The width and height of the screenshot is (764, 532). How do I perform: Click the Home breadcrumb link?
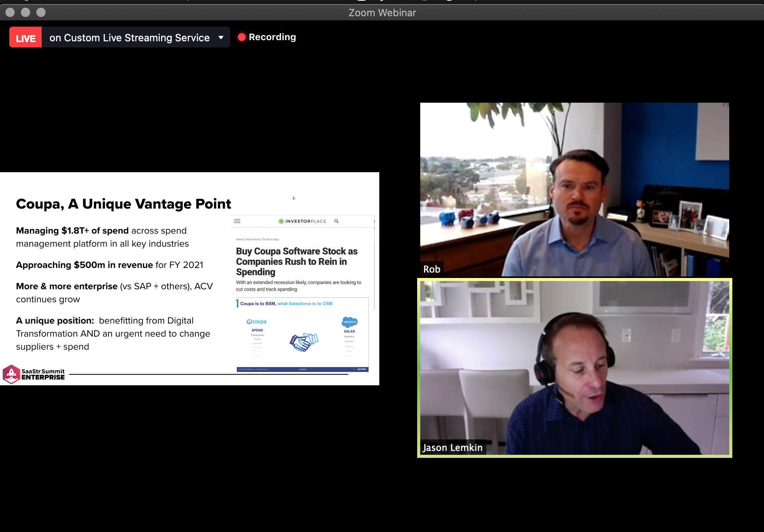tap(239, 239)
